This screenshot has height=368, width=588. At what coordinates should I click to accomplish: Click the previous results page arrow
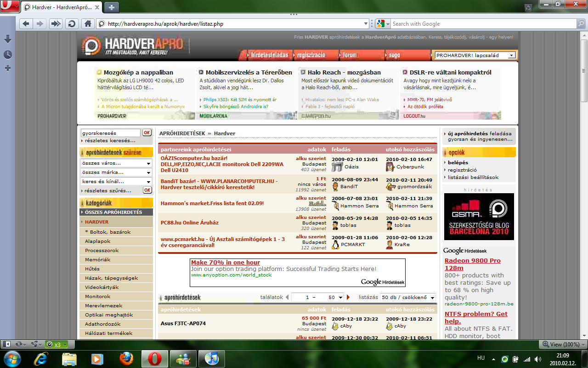coord(288,298)
